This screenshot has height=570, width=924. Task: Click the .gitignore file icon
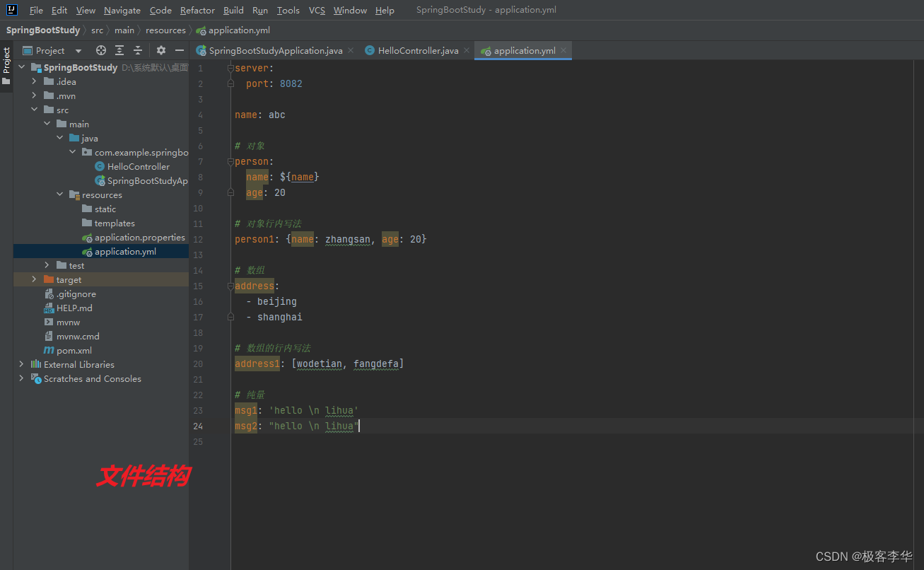point(49,294)
